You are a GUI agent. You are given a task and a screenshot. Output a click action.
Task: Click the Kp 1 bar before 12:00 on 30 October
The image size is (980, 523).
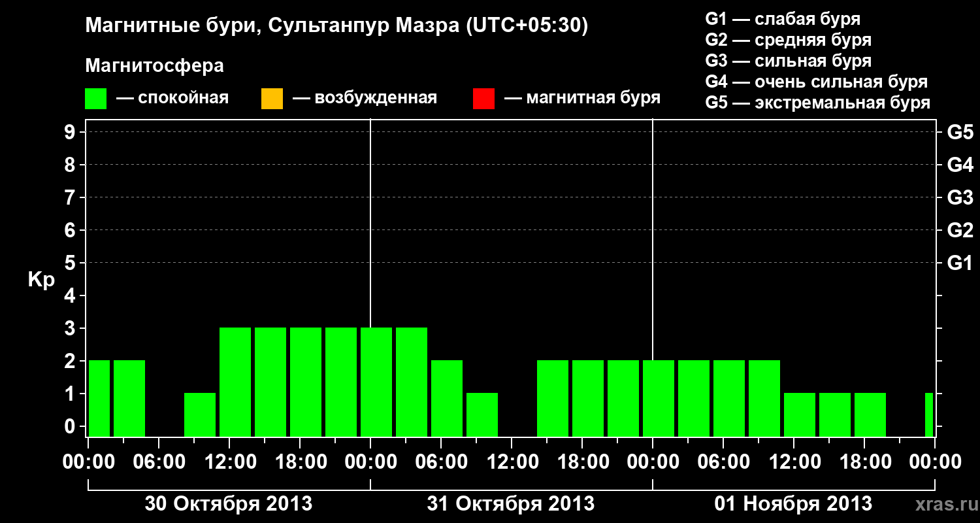point(200,414)
